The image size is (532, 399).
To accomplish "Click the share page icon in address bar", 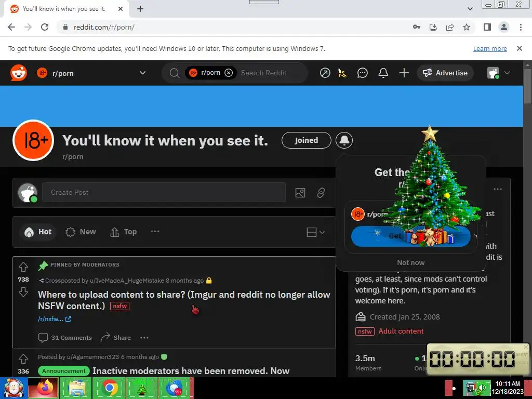I will coord(450,27).
